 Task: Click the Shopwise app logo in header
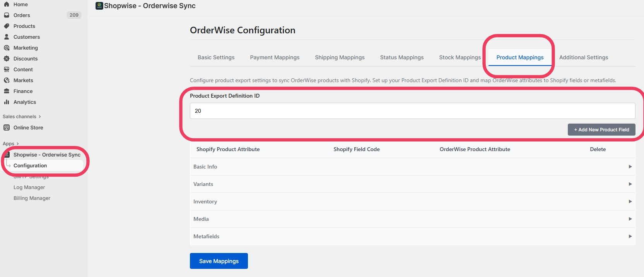[x=99, y=6]
